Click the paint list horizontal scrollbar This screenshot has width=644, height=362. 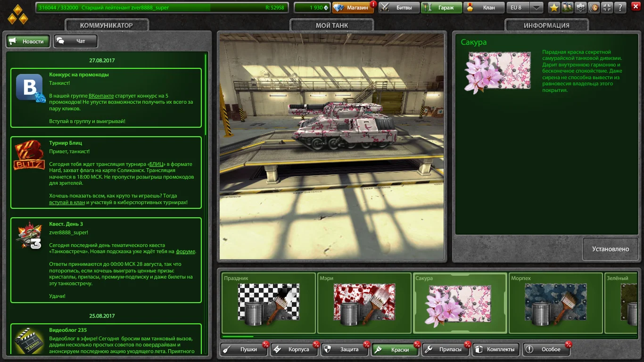(x=238, y=337)
